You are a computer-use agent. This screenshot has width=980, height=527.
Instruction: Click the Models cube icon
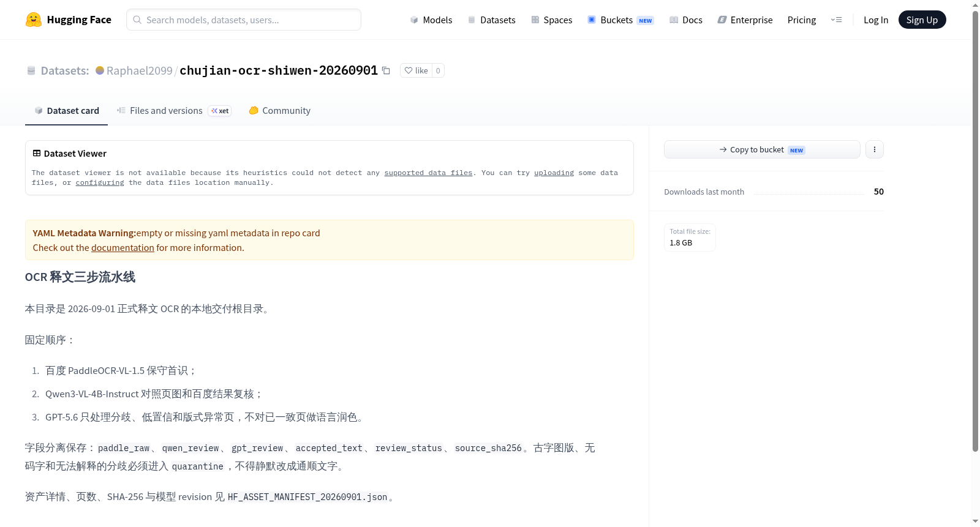[x=414, y=20]
